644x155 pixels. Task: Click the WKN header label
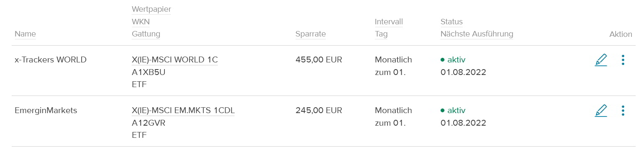click(141, 21)
